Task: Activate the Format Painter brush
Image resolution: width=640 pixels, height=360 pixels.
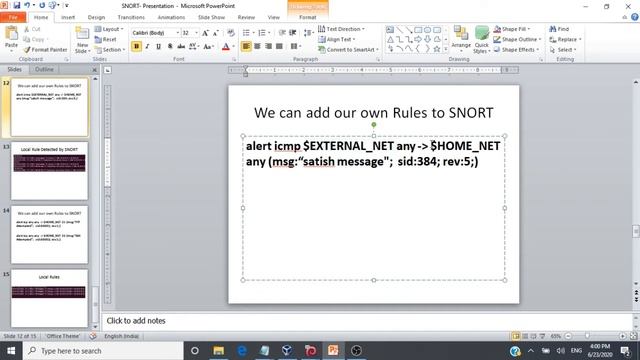Action: click(45, 49)
